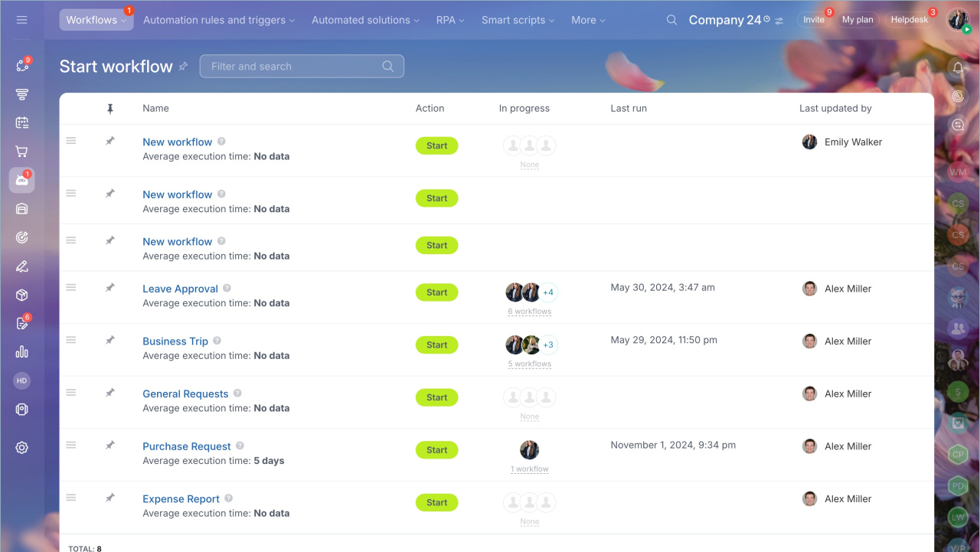Click the pin column header icon

[x=110, y=109]
